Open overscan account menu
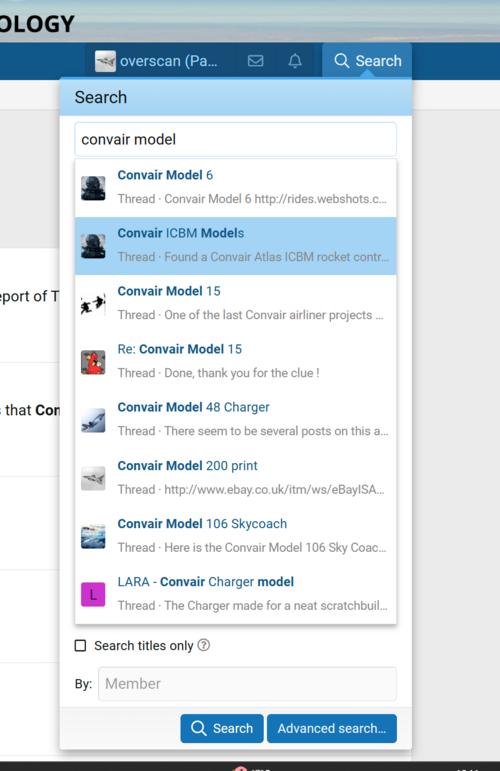This screenshot has width=500, height=771. coord(156,61)
